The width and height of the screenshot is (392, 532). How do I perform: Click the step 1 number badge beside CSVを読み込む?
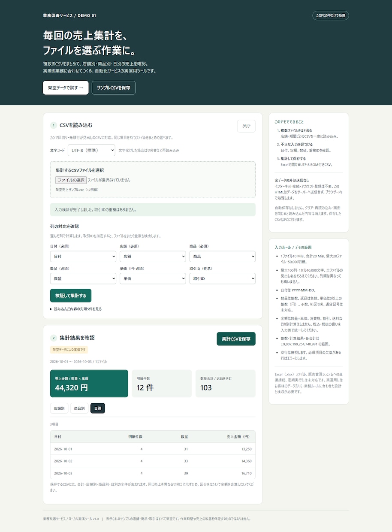click(x=54, y=125)
